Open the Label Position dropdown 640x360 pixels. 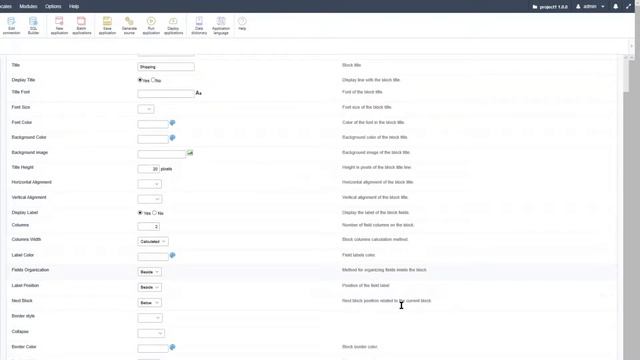tap(149, 287)
